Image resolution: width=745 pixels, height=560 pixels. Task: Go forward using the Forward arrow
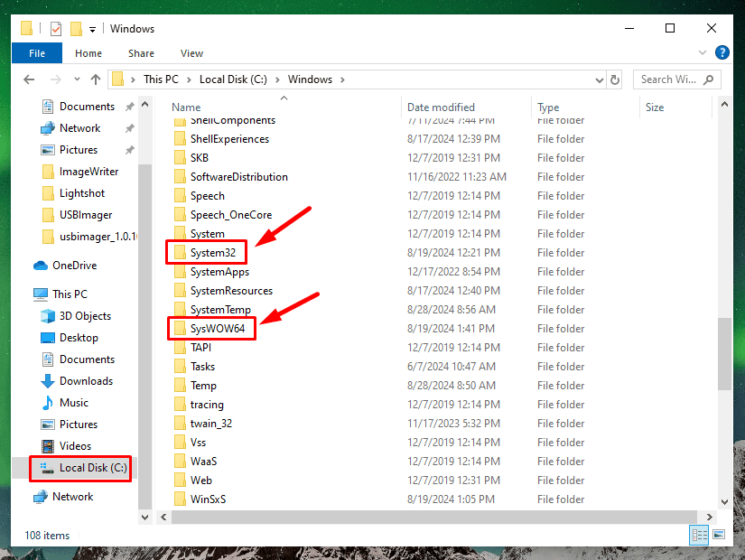click(56, 79)
